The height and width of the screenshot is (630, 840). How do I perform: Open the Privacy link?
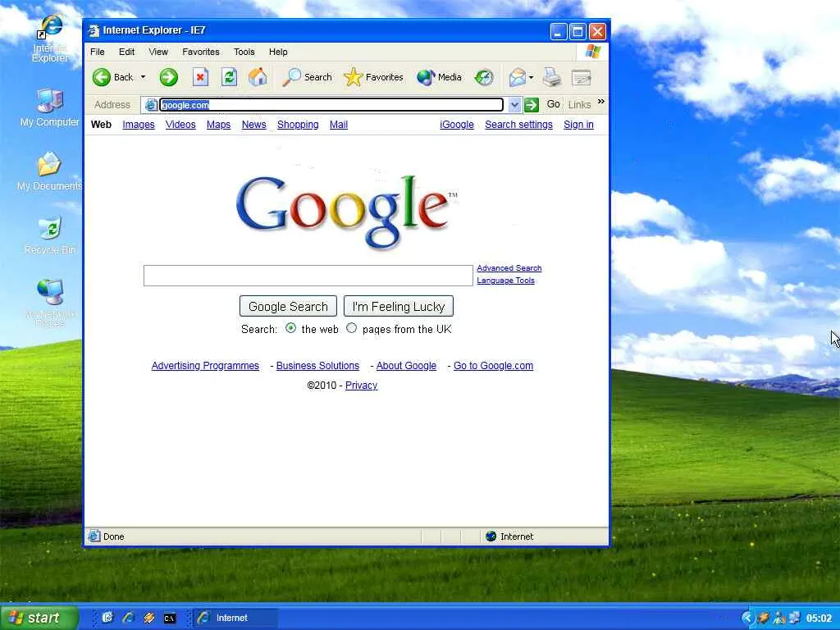[x=361, y=386]
